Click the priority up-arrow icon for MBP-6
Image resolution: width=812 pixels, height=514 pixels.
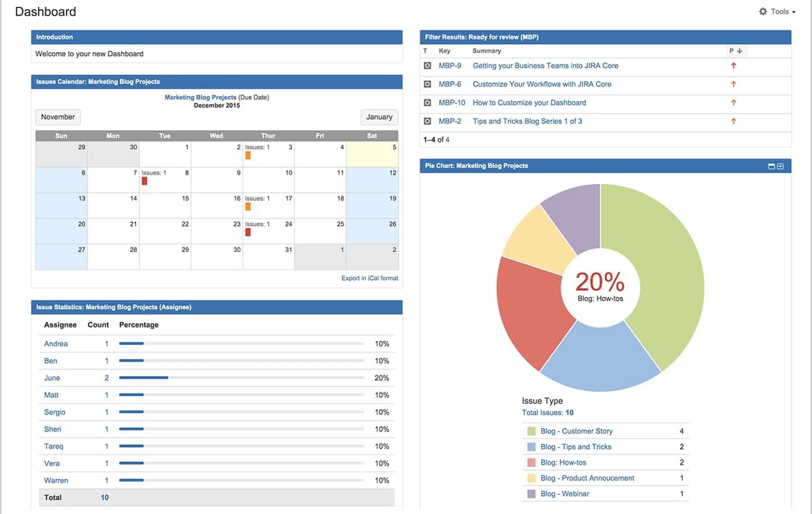734,84
